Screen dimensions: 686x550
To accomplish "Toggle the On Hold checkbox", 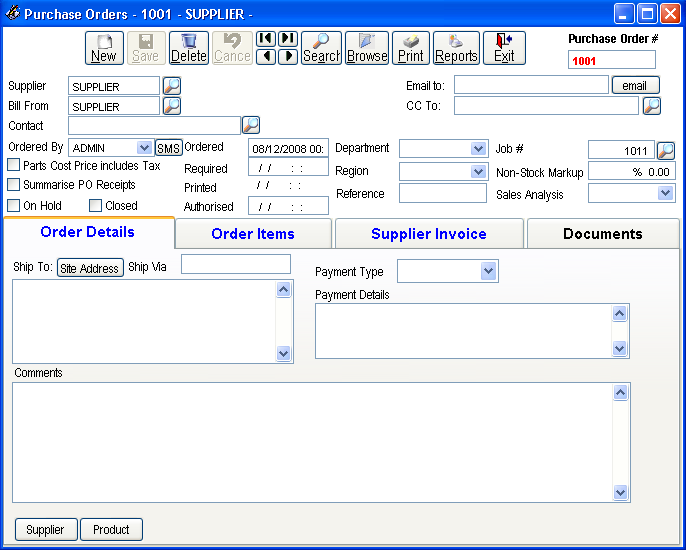I will tap(14, 206).
